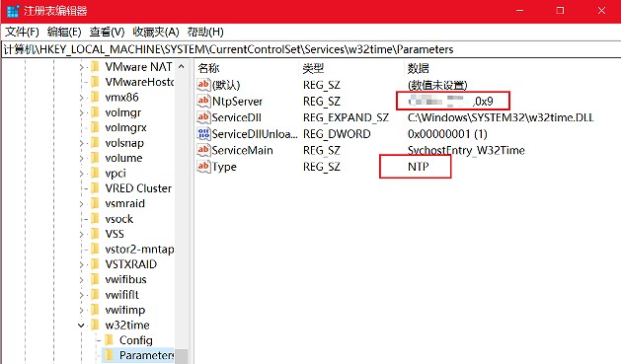Viewport: 621px width, 364px height.
Task: Select the vpci folder icon
Action: click(95, 173)
